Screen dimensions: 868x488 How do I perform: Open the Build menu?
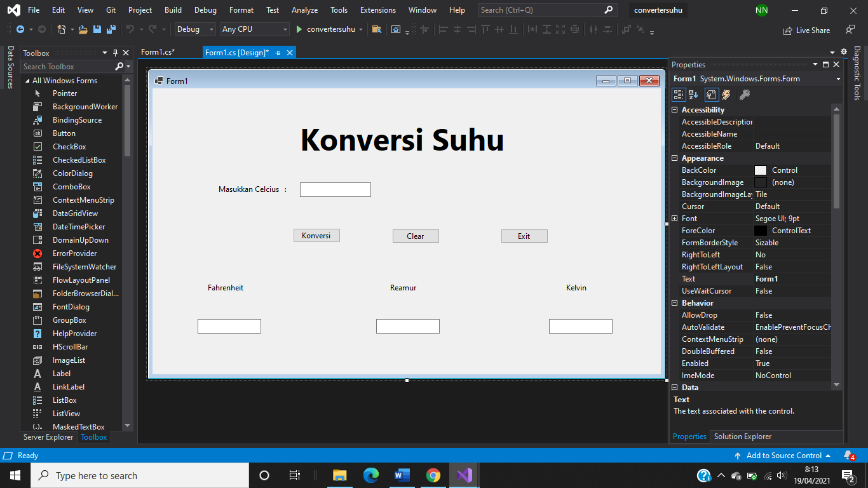[173, 10]
